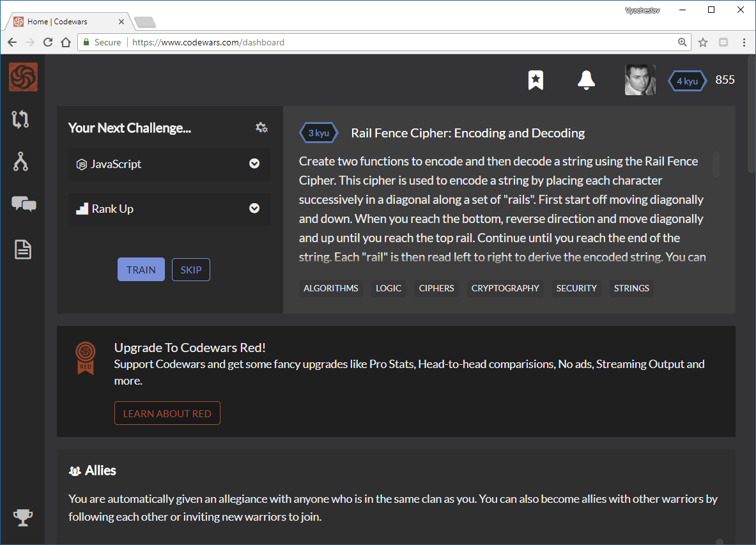Go to the browser home page
756x545 pixels.
click(x=66, y=42)
